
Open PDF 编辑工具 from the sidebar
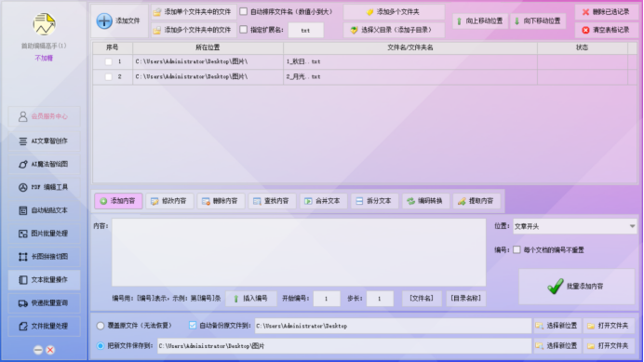click(44, 187)
